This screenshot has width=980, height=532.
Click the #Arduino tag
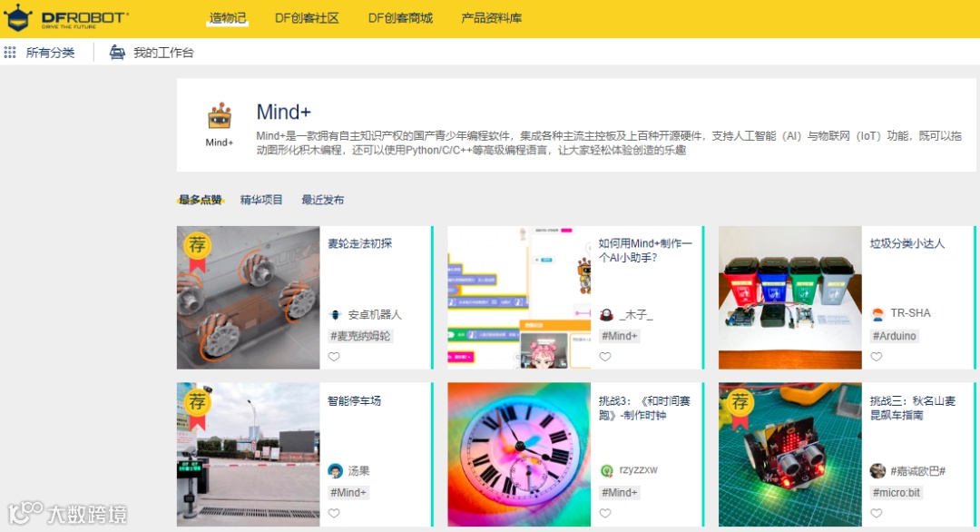pos(895,336)
